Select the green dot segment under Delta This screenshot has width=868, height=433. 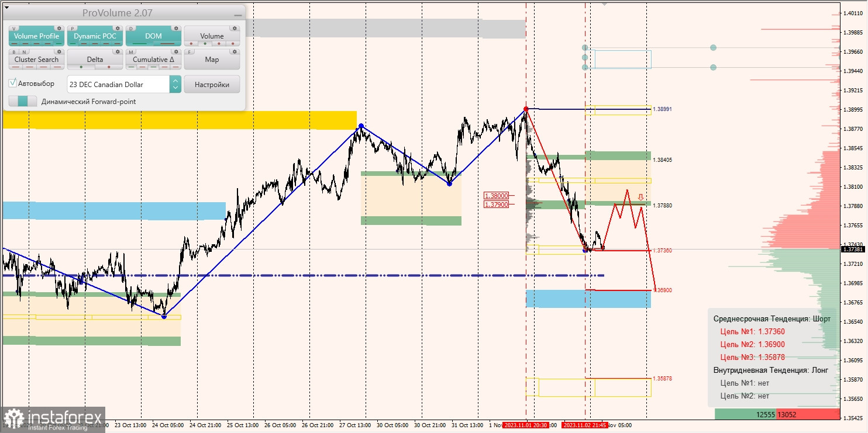click(81, 67)
